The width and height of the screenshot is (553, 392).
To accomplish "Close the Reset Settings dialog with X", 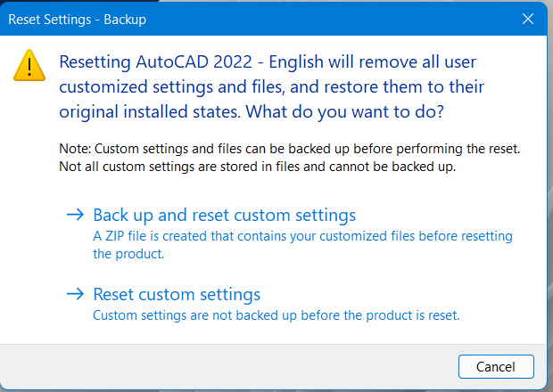I will [528, 19].
